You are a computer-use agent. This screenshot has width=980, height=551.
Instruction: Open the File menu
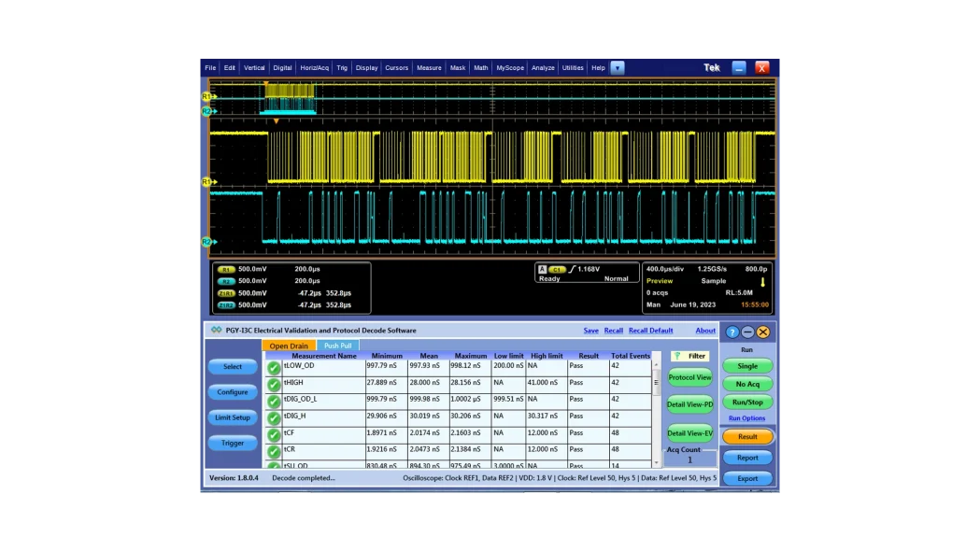tap(210, 67)
